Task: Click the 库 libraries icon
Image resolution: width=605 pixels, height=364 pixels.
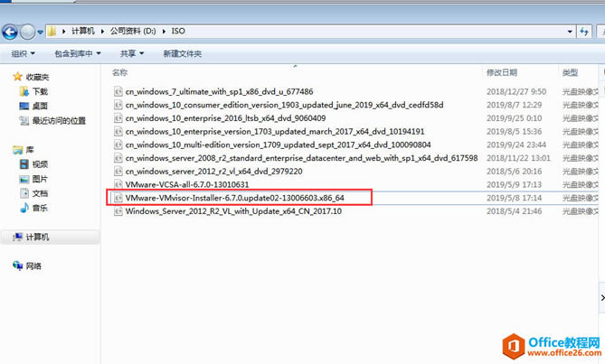Action: 17,149
